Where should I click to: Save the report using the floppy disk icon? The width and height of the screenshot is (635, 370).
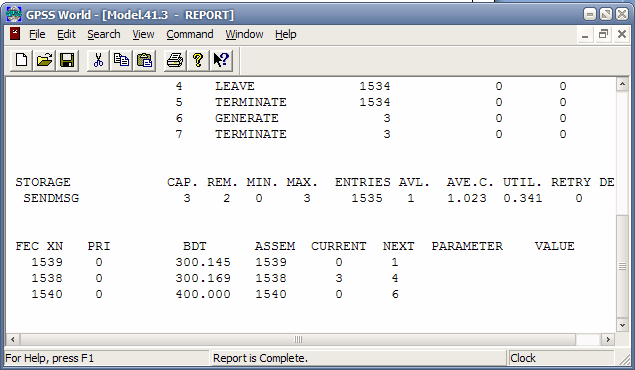pyautogui.click(x=67, y=60)
